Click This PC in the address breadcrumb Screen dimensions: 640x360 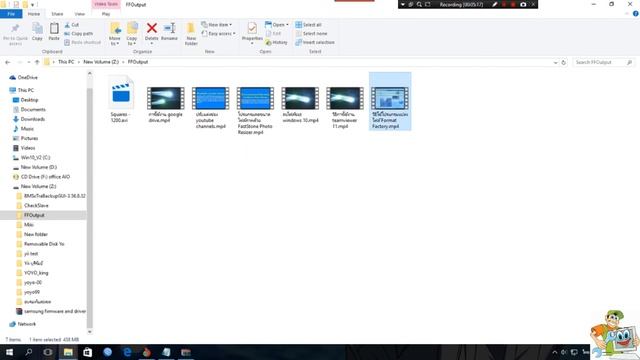pos(66,62)
